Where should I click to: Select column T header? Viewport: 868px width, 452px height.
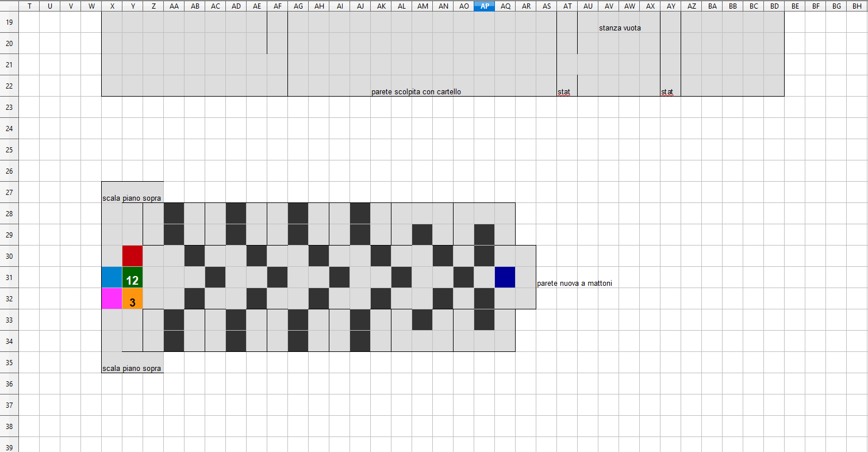(29, 6)
